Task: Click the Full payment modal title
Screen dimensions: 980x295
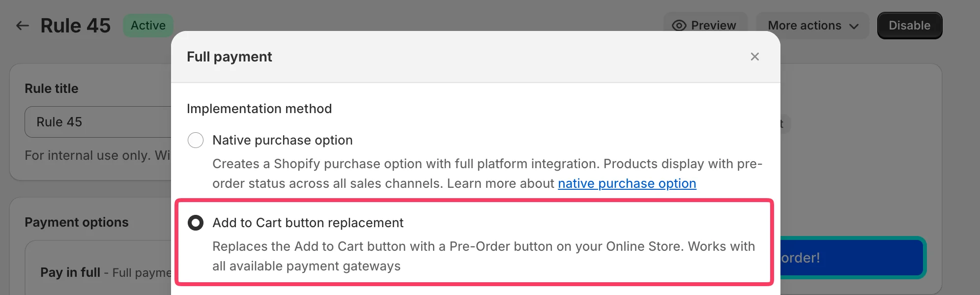Action: tap(230, 57)
